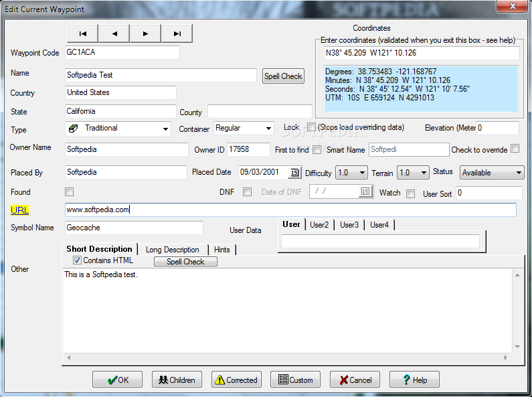532x397 pixels.
Task: Open Help with the question mark button
Action: (415, 380)
